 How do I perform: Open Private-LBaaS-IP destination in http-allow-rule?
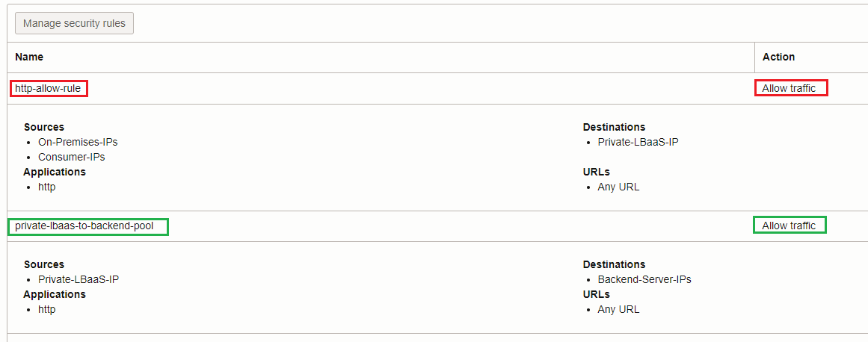coord(638,142)
